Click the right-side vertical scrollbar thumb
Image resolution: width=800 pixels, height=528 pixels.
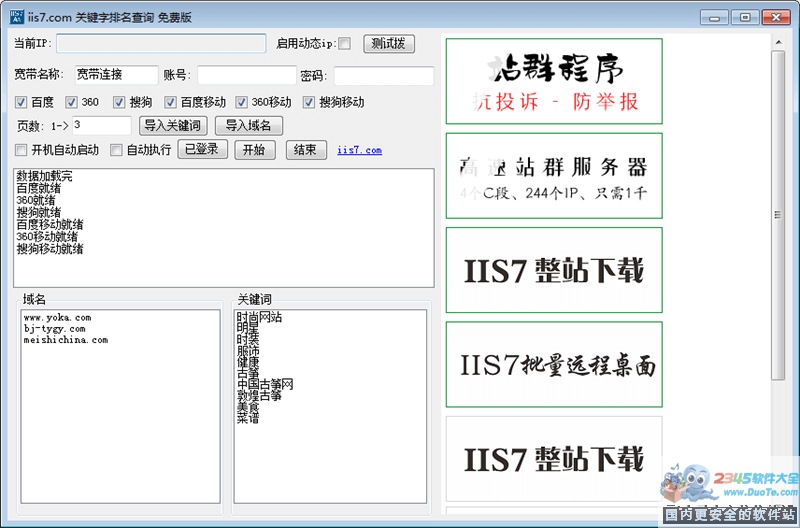778,215
